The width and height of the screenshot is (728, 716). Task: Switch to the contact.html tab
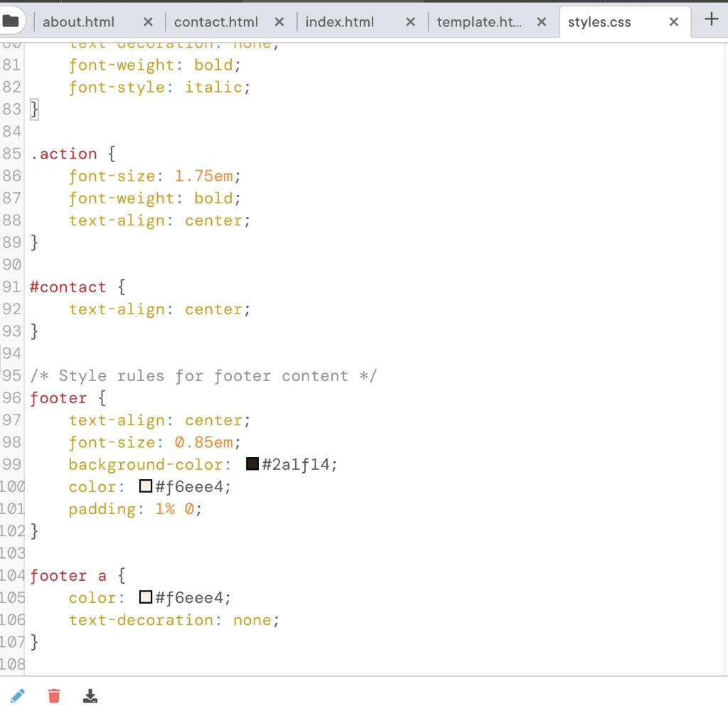216,22
